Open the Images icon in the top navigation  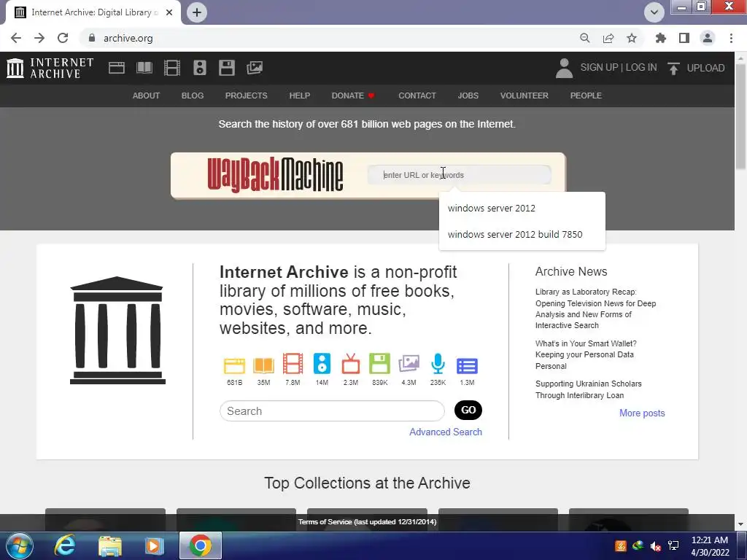(x=255, y=68)
